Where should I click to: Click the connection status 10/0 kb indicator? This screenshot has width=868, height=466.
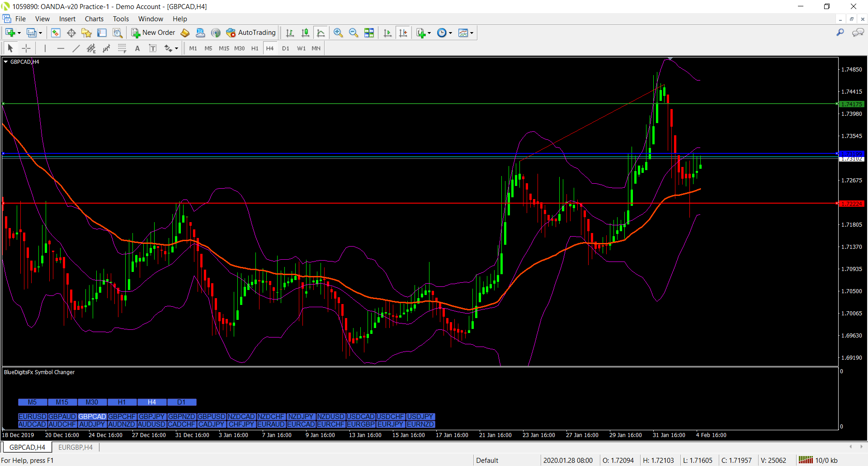tap(818, 460)
